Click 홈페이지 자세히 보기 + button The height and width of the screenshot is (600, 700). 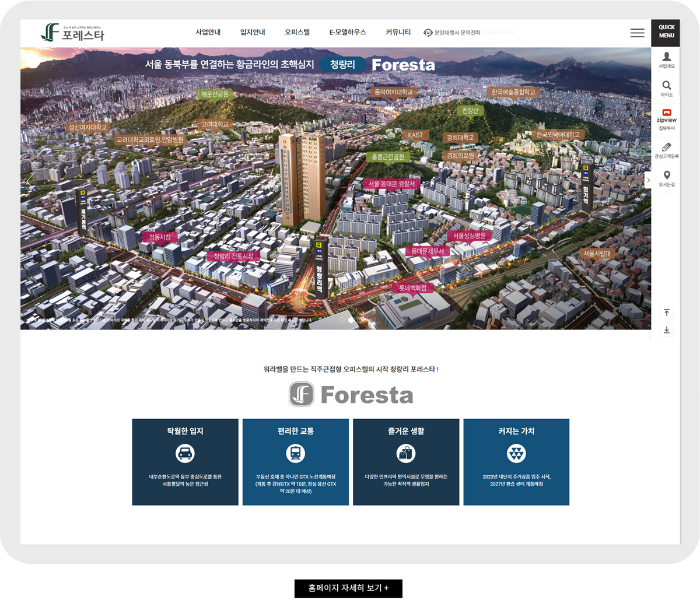point(348,588)
